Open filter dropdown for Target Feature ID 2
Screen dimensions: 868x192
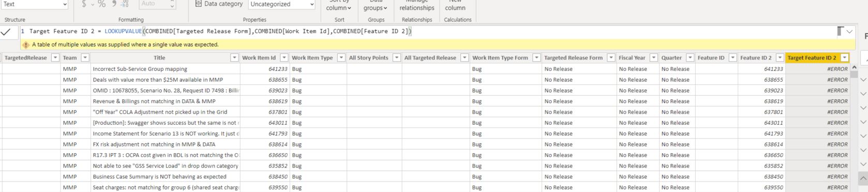(845, 58)
